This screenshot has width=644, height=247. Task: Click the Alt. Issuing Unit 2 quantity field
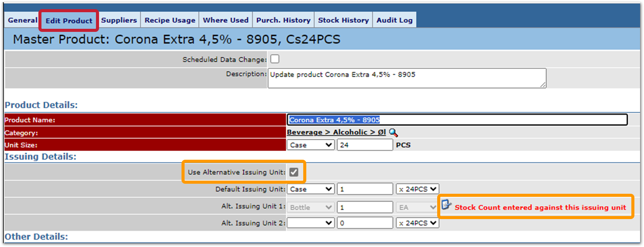coord(365,223)
